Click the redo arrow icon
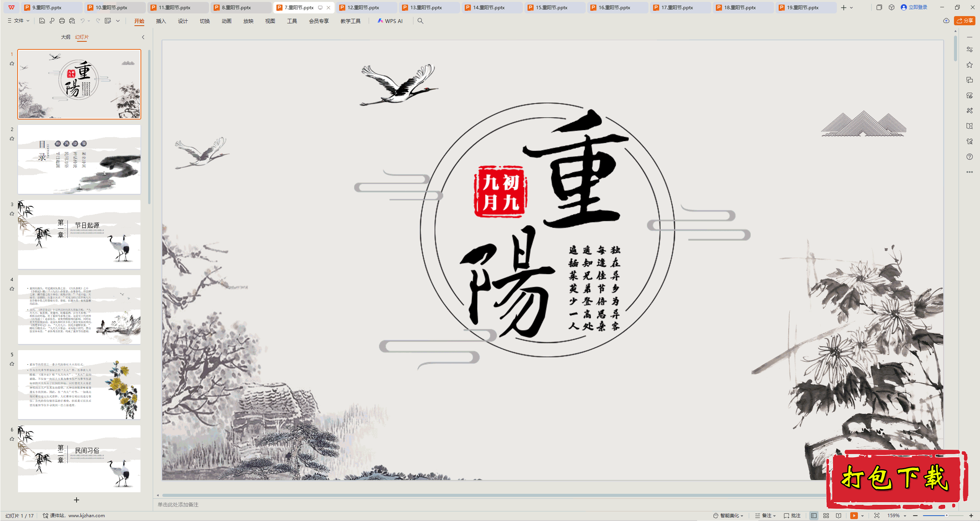The height and width of the screenshot is (521, 980). pyautogui.click(x=98, y=21)
